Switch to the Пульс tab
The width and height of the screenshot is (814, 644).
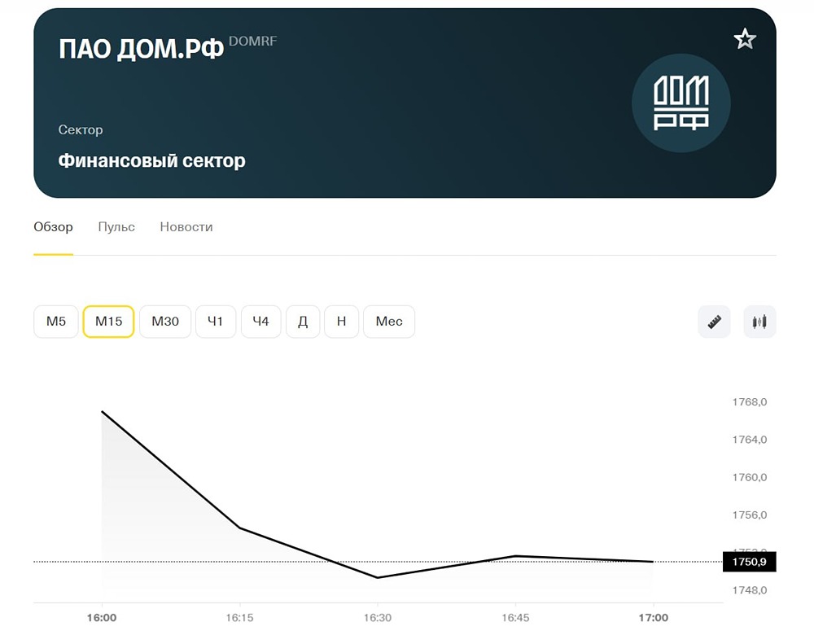pos(116,226)
